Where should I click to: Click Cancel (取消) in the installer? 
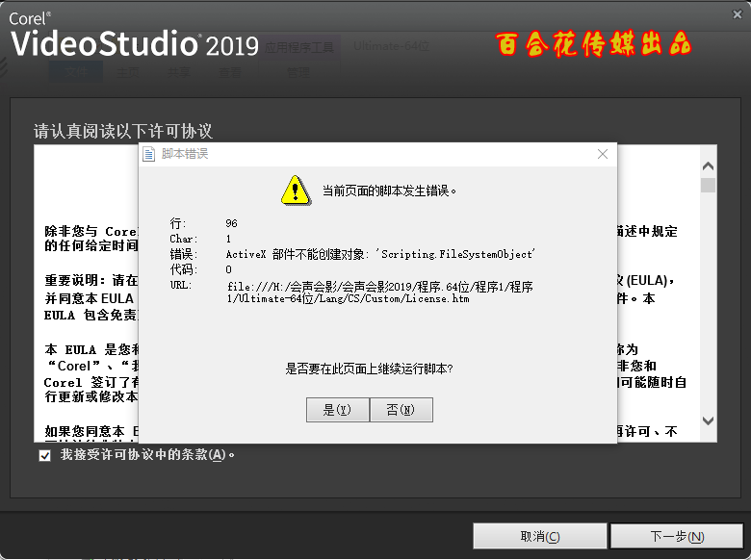click(540, 536)
